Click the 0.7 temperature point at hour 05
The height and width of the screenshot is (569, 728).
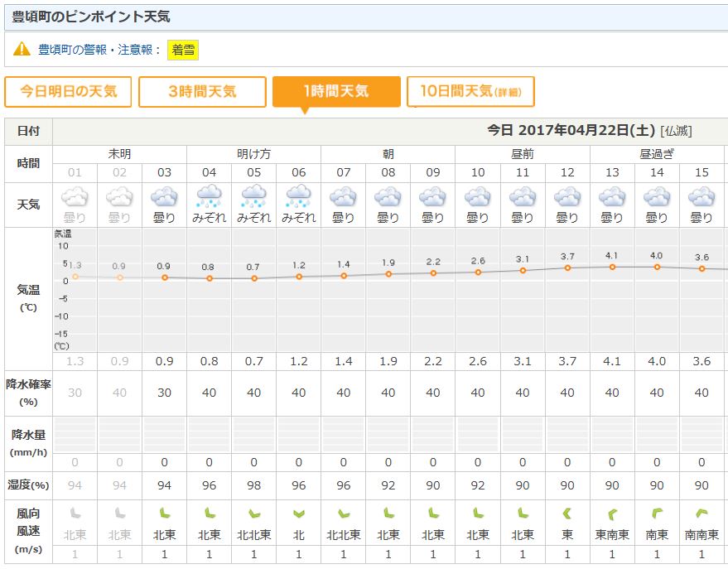coord(254,278)
